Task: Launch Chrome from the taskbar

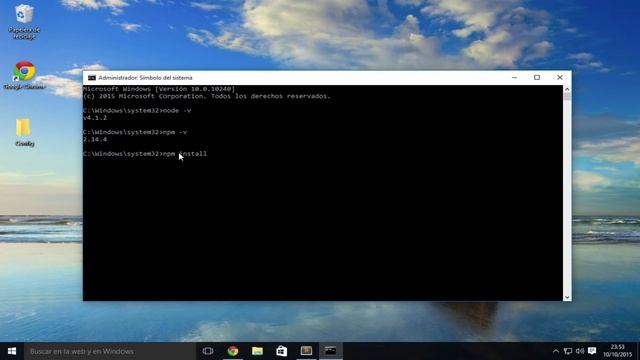Action: (x=233, y=351)
